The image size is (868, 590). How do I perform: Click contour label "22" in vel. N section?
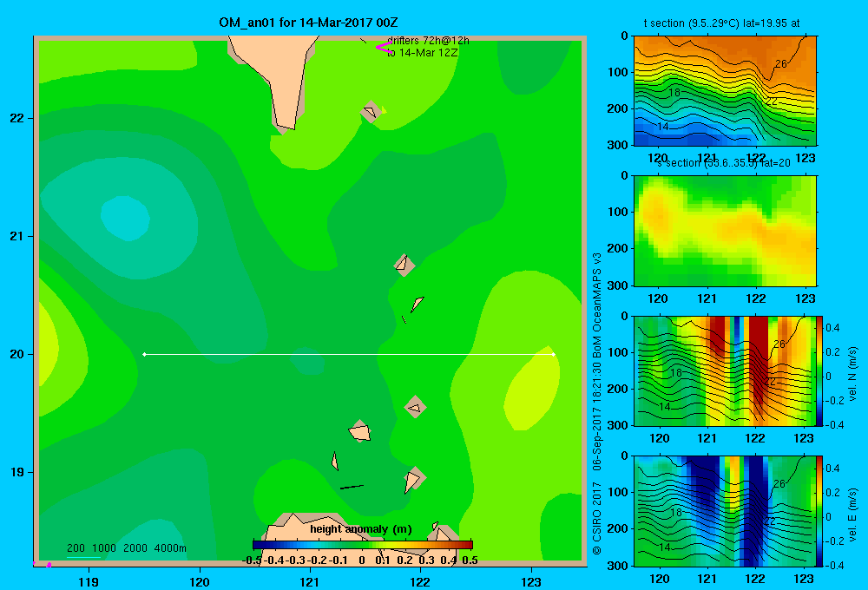(x=769, y=382)
